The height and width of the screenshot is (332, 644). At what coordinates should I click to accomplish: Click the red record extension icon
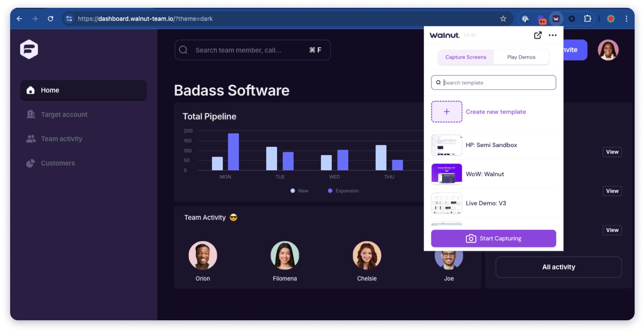[x=611, y=18]
